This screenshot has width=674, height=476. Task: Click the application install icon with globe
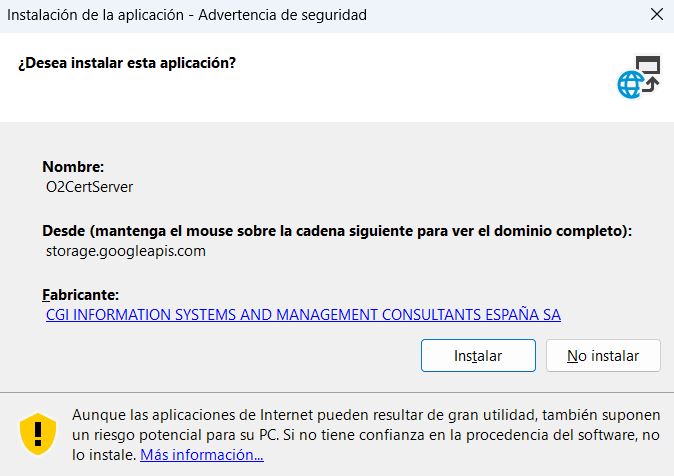(639, 77)
